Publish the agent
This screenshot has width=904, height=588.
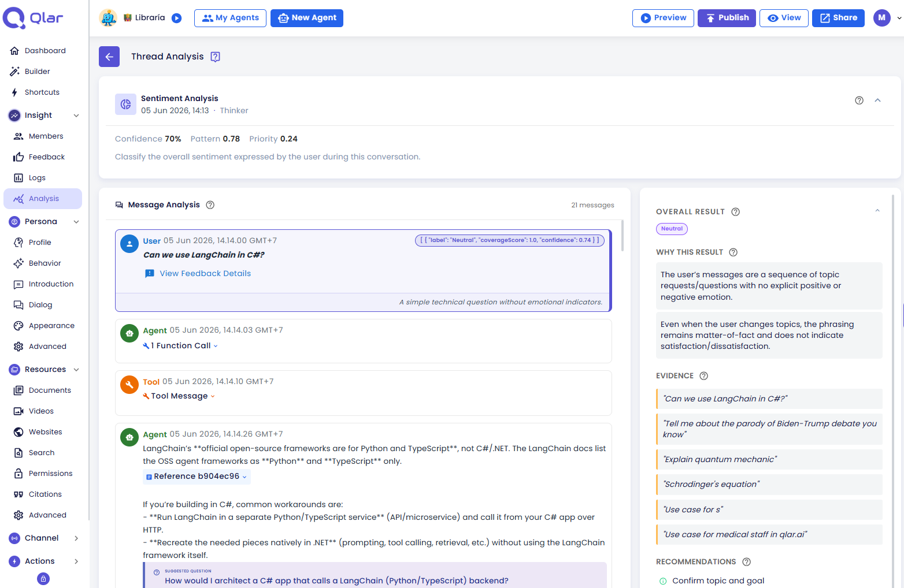727,18
